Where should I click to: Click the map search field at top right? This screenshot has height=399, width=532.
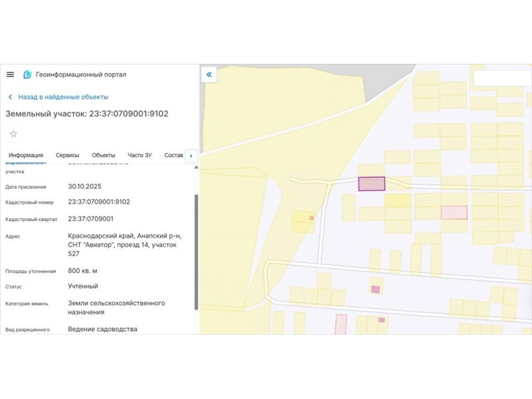tap(502, 78)
